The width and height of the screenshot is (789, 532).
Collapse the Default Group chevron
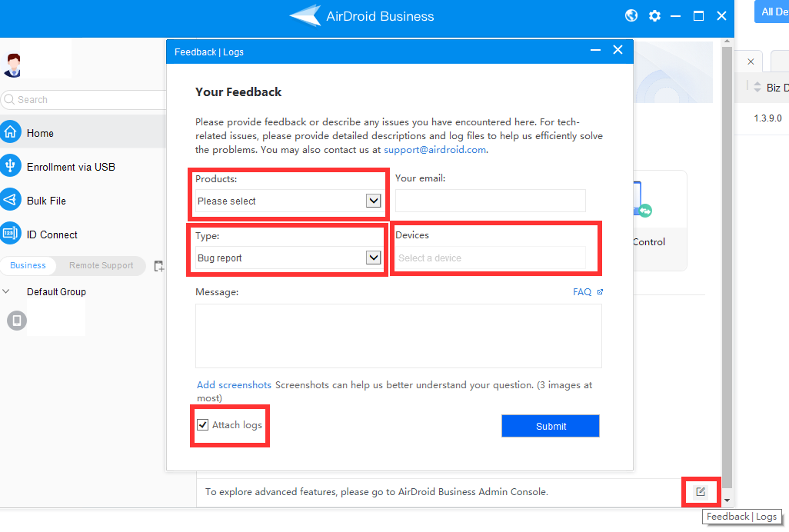coord(6,291)
